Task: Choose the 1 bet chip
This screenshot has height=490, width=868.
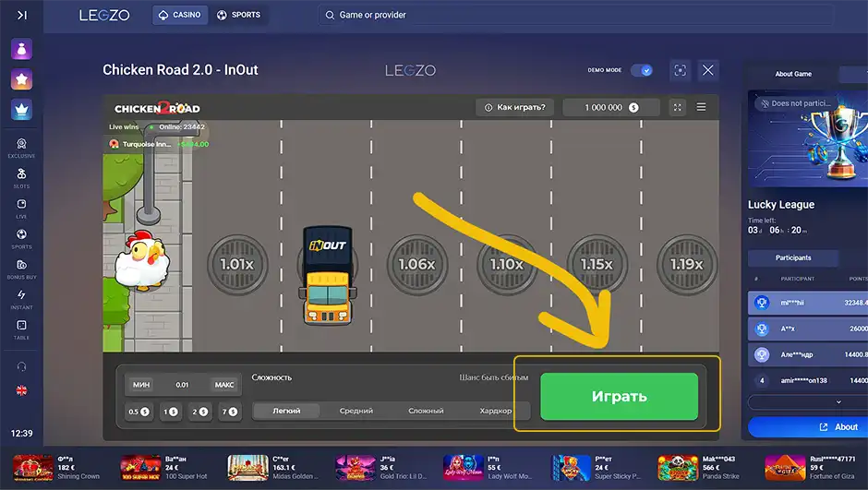Action: 171,412
